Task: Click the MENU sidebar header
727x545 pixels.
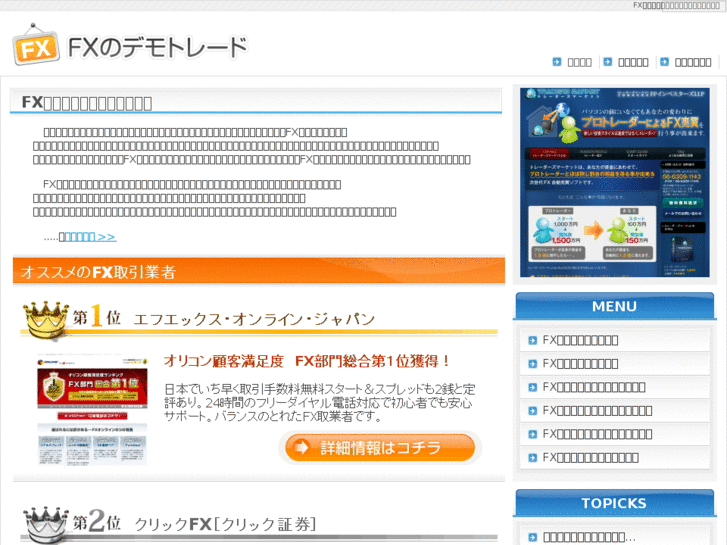Action: pyautogui.click(x=614, y=306)
